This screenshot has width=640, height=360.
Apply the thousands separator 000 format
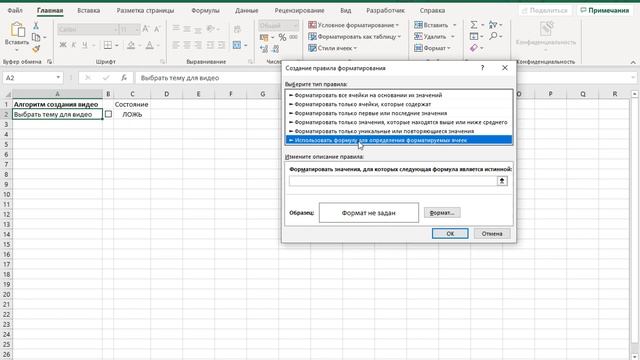pos(293,37)
